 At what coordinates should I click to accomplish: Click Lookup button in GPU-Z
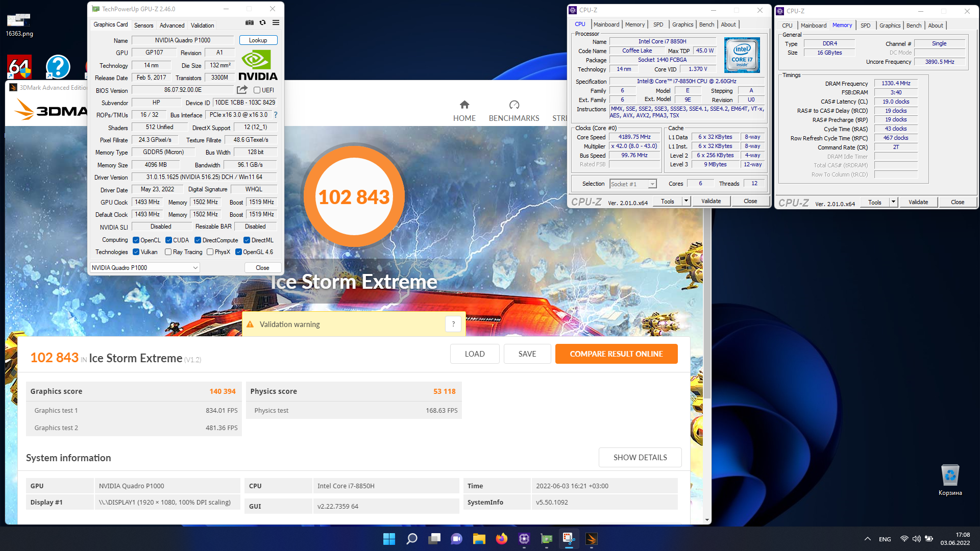[x=258, y=40]
